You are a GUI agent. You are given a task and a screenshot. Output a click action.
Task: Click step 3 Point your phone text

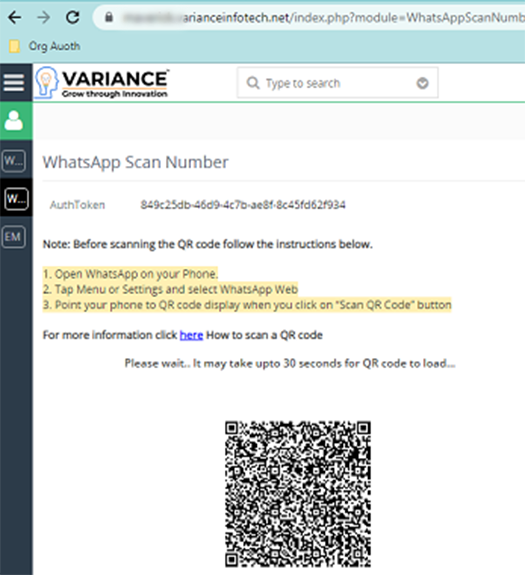[x=247, y=305]
